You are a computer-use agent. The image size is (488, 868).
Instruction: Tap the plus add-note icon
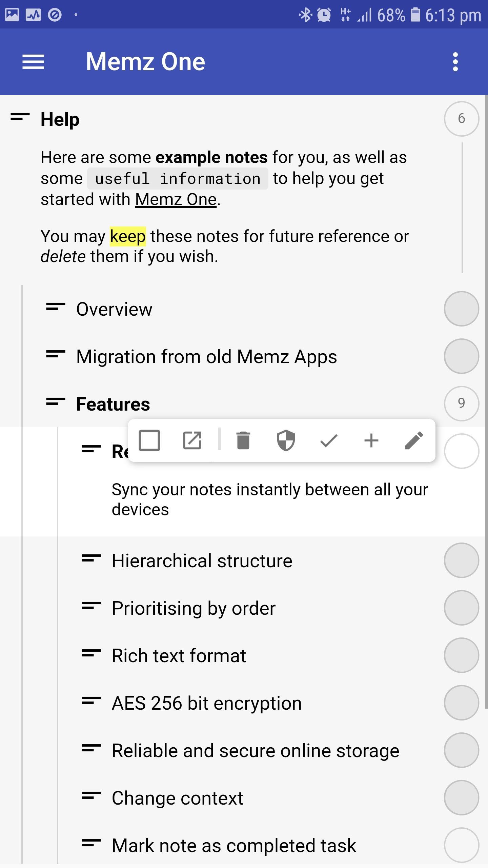pos(371,440)
